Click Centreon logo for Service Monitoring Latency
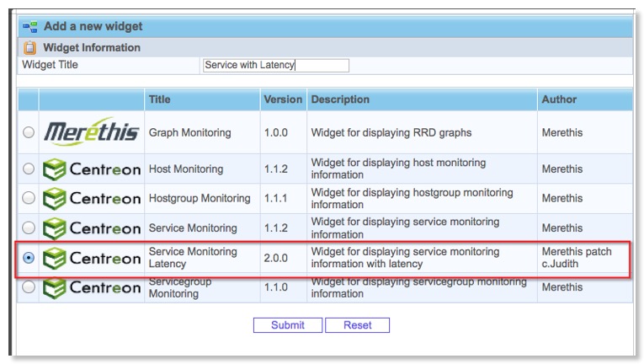 tap(91, 258)
